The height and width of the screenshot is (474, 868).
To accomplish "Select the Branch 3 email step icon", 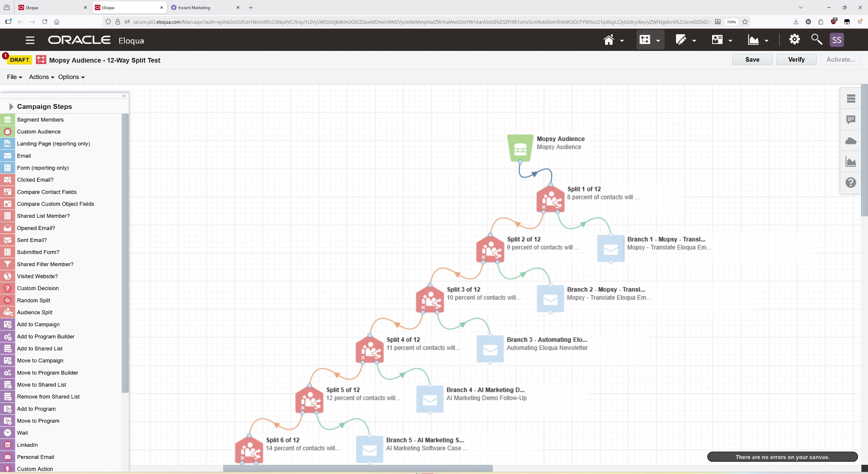I will click(490, 349).
